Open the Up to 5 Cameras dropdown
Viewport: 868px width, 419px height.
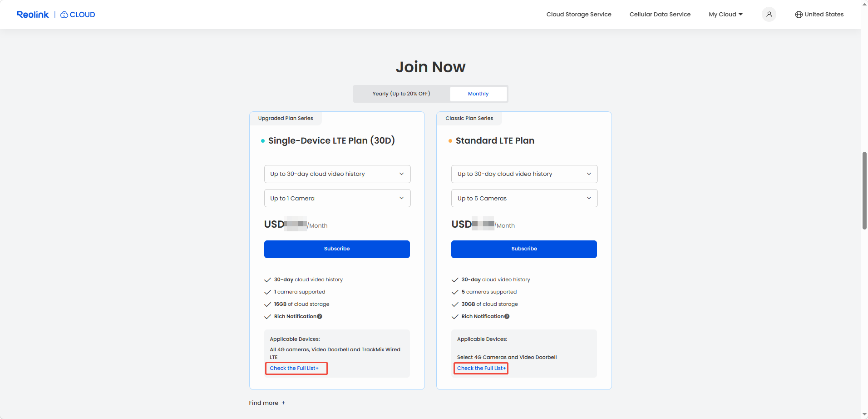(524, 198)
